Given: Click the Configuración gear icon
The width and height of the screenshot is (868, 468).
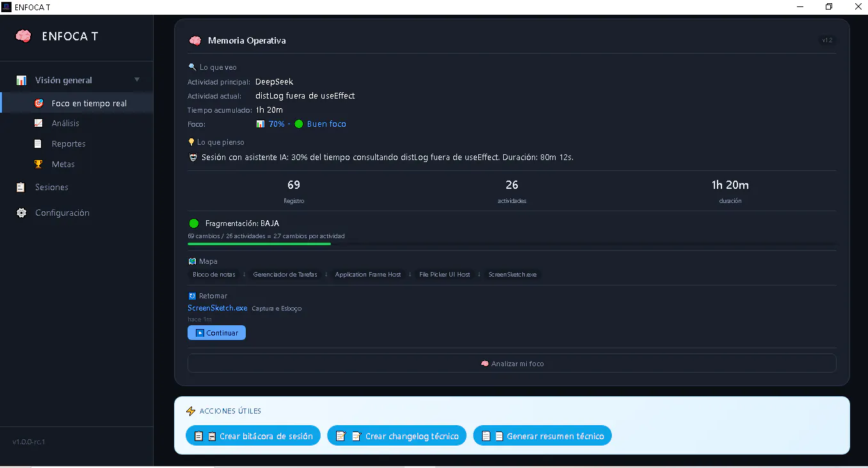Looking at the screenshot, I should tap(21, 213).
